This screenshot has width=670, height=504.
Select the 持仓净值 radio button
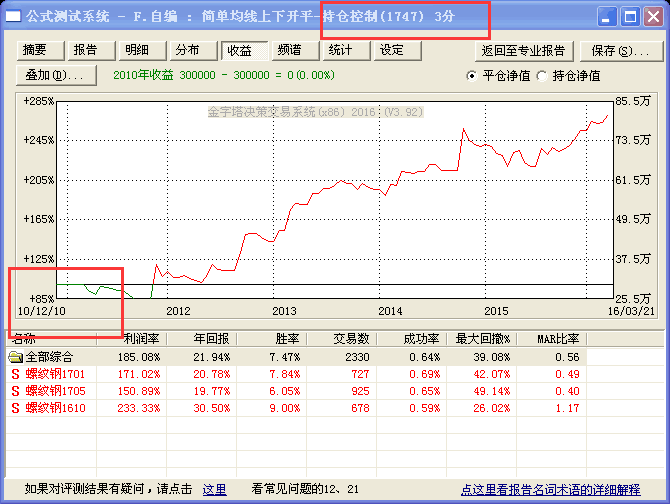point(543,75)
